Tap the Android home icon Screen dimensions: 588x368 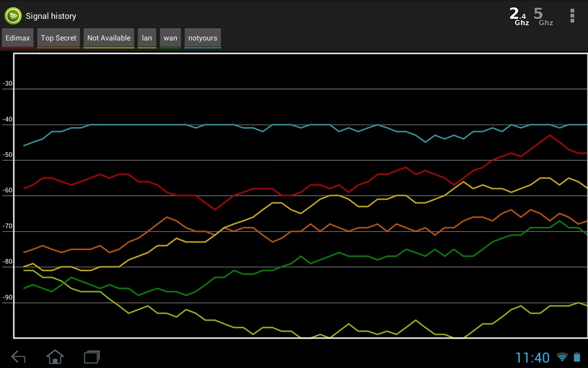pos(55,356)
